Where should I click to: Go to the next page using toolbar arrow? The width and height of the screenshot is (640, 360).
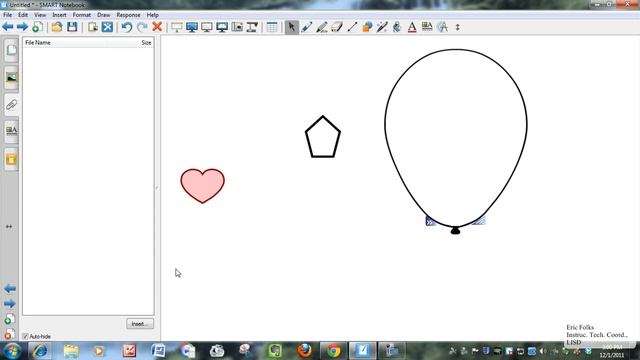22,27
